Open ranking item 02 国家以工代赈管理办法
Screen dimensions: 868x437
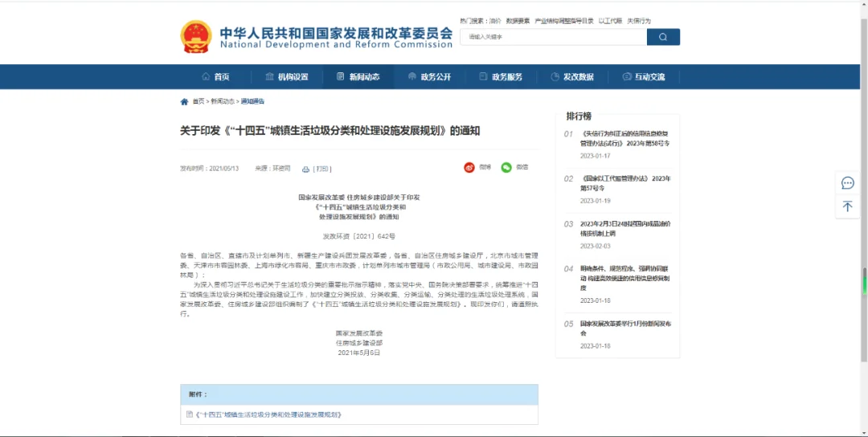point(625,184)
